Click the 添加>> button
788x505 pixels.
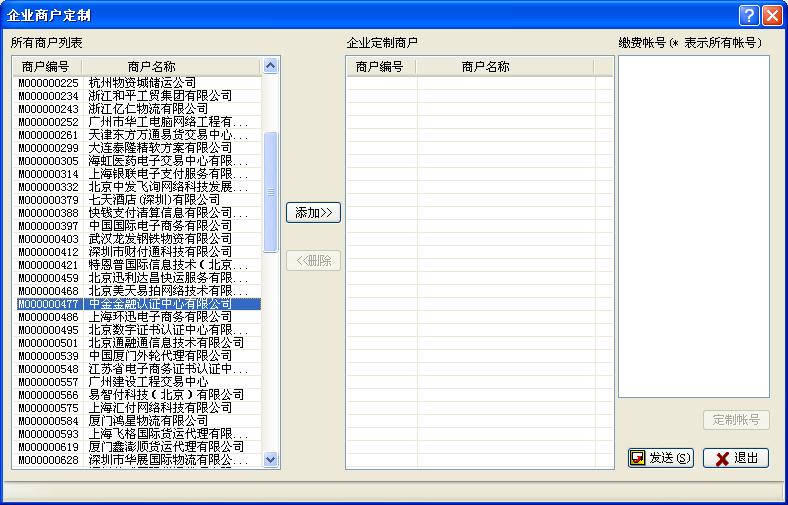313,213
